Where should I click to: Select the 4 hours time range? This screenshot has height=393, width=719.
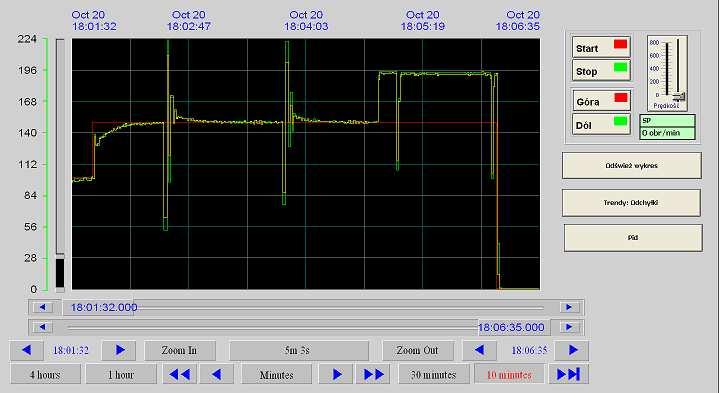click(45, 374)
